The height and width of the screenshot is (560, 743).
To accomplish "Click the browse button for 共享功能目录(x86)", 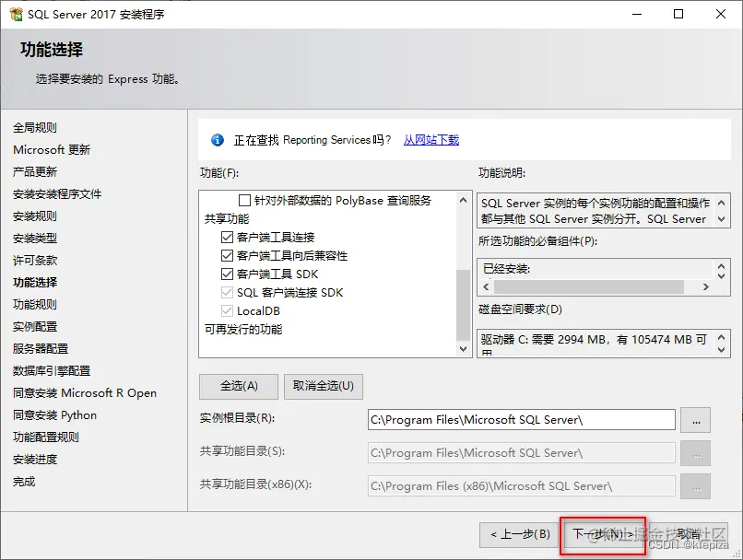I will coord(696,486).
